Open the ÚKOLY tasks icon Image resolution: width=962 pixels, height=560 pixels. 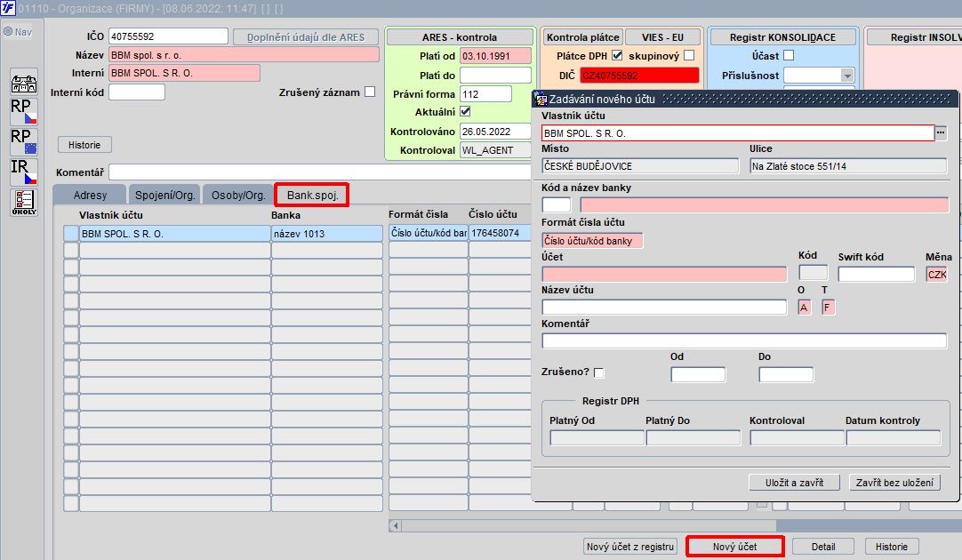coord(24,203)
